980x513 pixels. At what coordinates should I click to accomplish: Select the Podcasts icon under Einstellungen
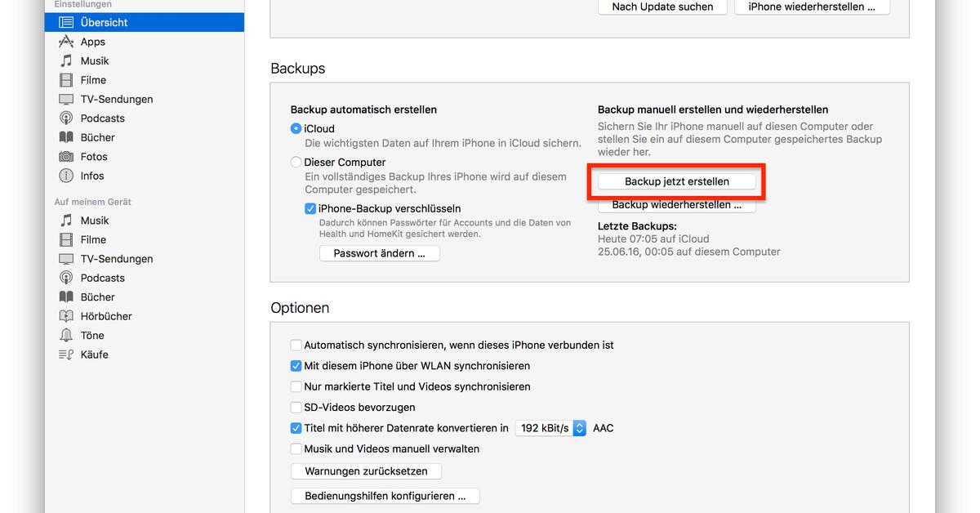(x=66, y=118)
